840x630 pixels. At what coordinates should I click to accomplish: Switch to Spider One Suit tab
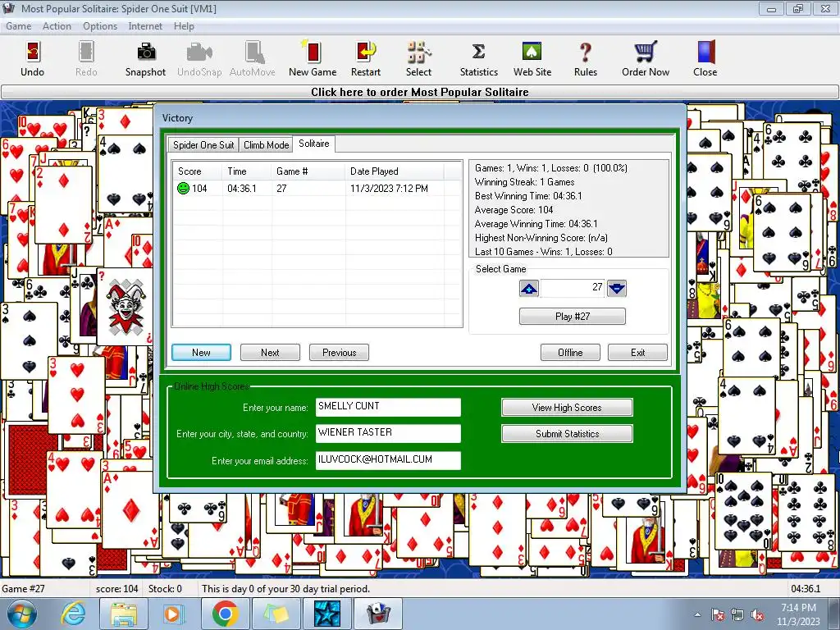[x=203, y=144]
